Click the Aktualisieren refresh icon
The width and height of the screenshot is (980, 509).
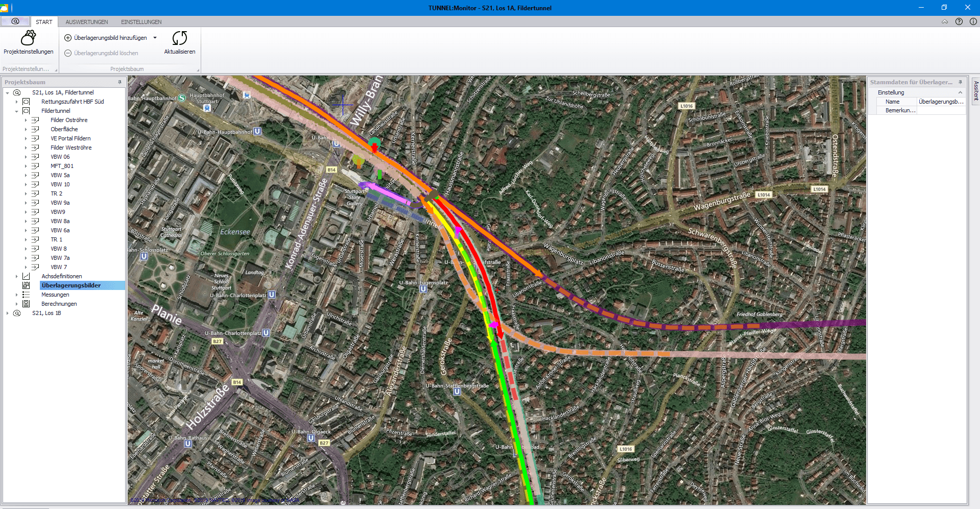click(180, 38)
